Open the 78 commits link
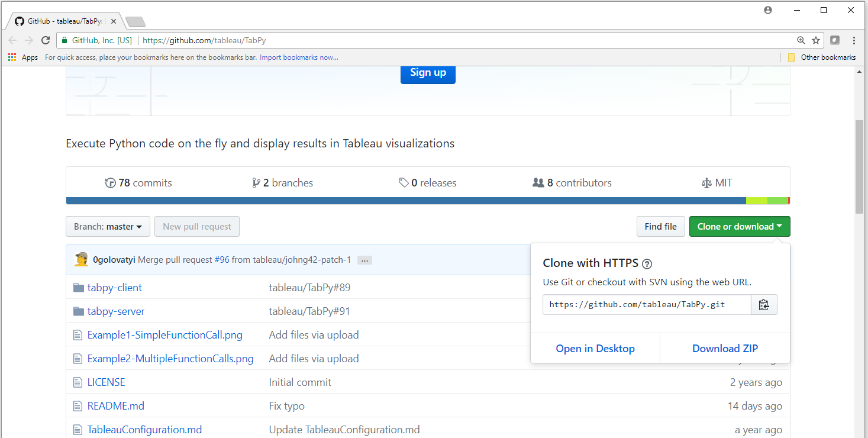868x438 pixels. [x=138, y=183]
